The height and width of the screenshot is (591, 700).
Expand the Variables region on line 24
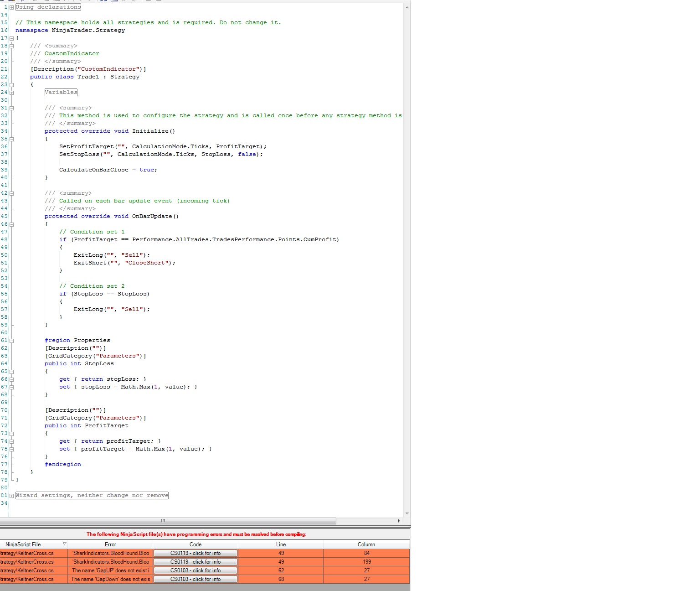pyautogui.click(x=11, y=93)
